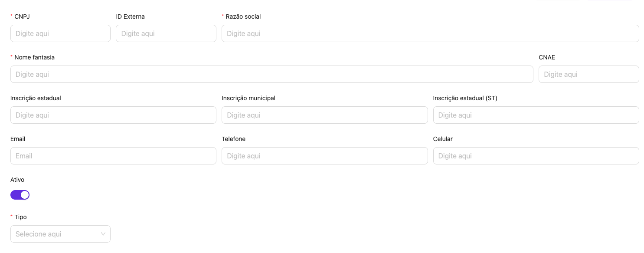Focus the CNPJ input field
This screenshot has width=644, height=253.
point(60,33)
